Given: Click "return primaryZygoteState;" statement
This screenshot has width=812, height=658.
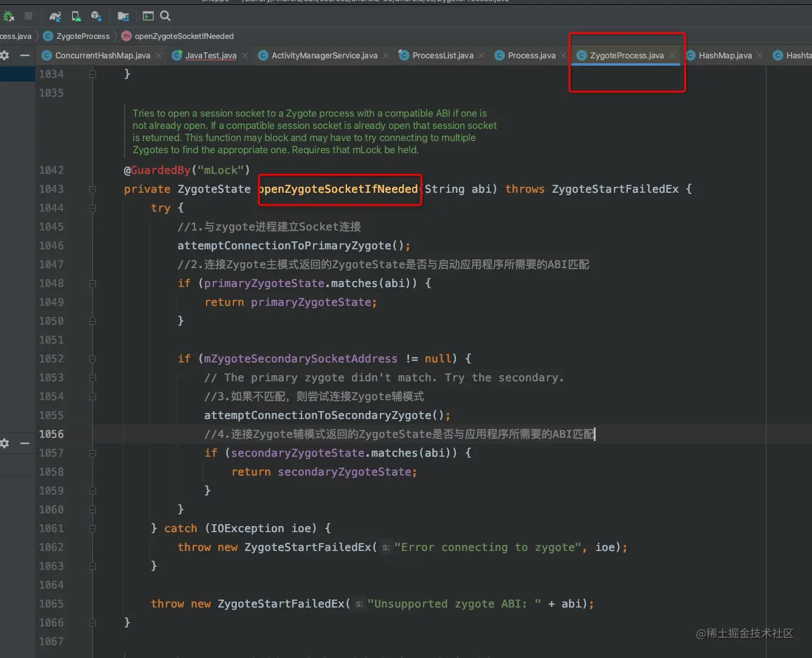Looking at the screenshot, I should pos(291,302).
